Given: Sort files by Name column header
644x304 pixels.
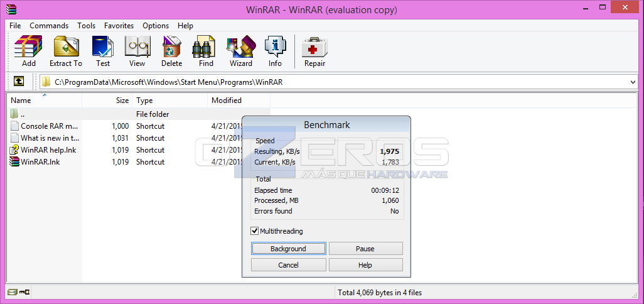Looking at the screenshot, I should point(45,100).
